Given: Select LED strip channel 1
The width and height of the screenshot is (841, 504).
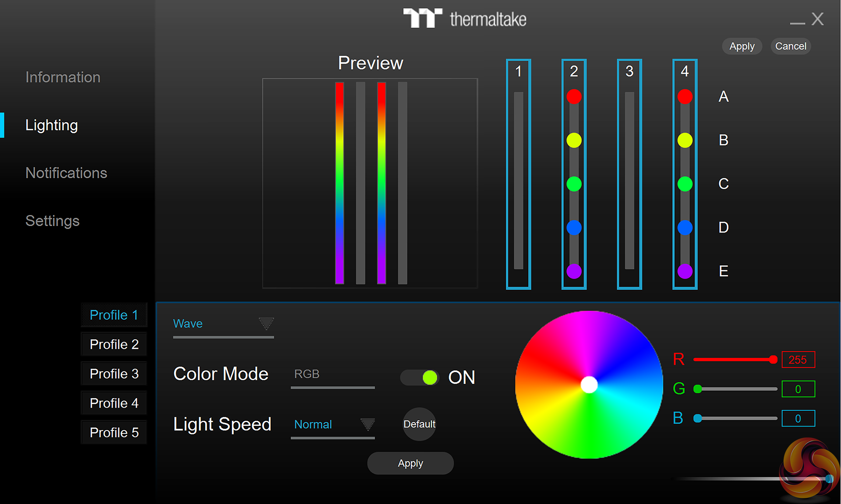Looking at the screenshot, I should [x=518, y=175].
